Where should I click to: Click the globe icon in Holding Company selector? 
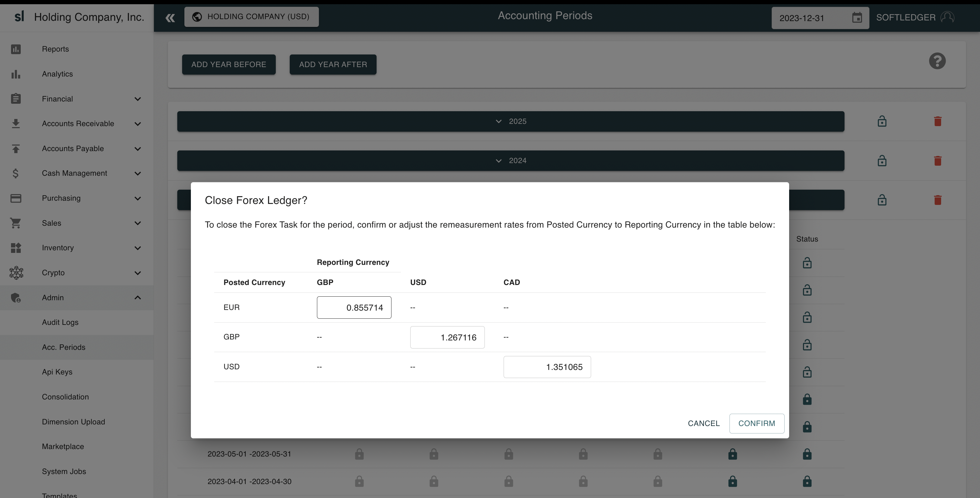coord(197,17)
